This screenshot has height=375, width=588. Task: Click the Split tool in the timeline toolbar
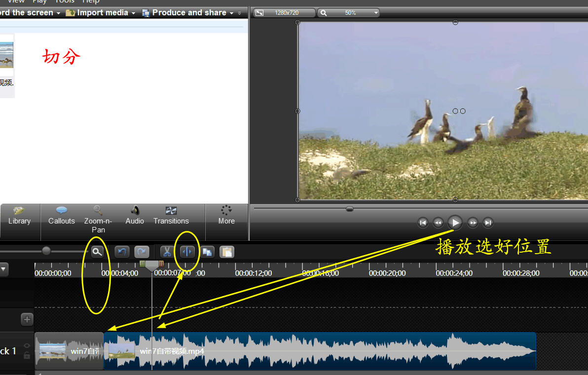tap(187, 252)
